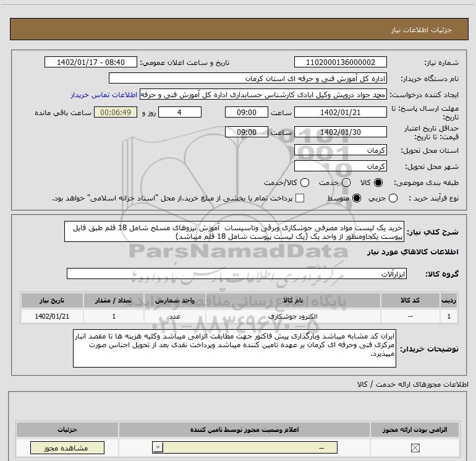The width and height of the screenshot is (476, 461).
Task: Click the کد کالا column header
Action: pos(410,300)
